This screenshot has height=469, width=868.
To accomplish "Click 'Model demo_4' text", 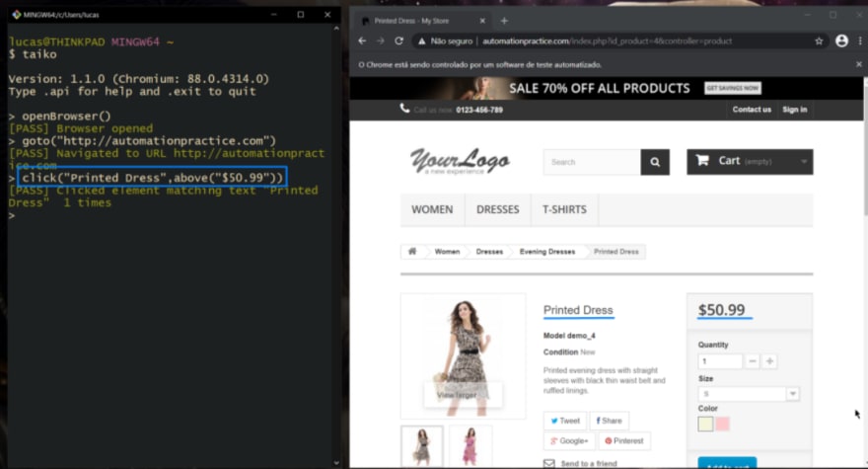I will click(x=569, y=336).
